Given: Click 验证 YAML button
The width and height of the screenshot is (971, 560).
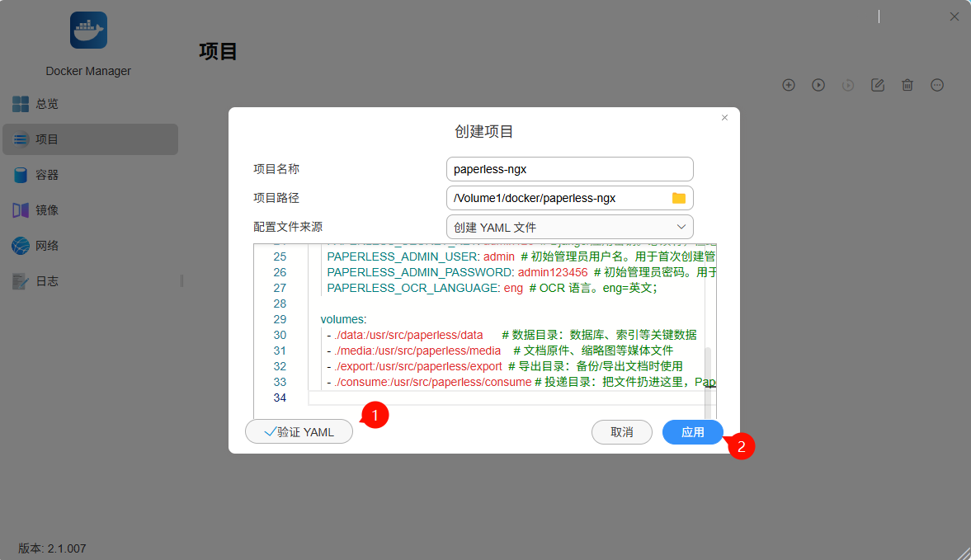Looking at the screenshot, I should click(299, 432).
